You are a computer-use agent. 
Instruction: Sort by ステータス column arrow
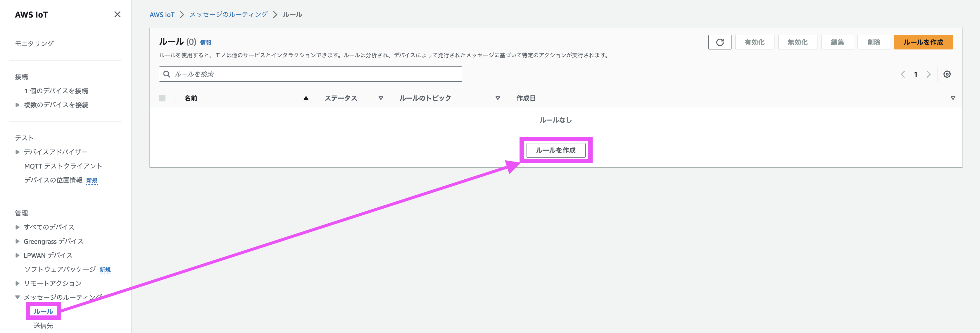380,98
